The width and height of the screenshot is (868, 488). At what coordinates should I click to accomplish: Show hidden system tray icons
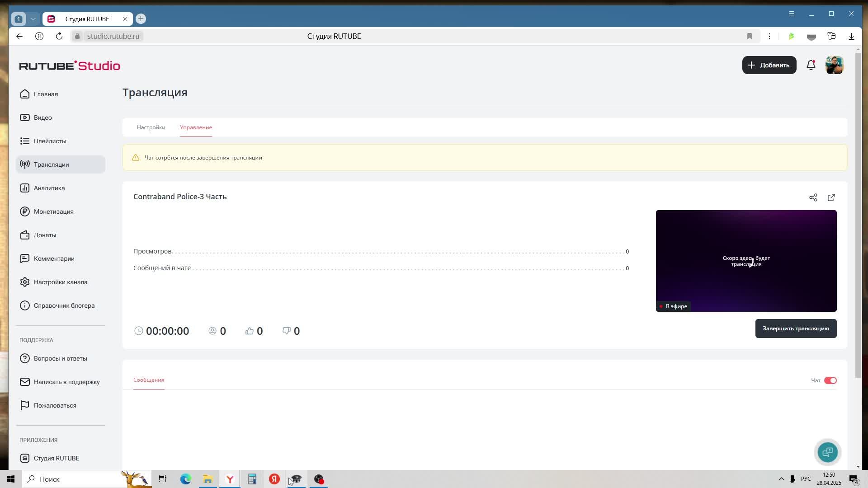pos(781,479)
